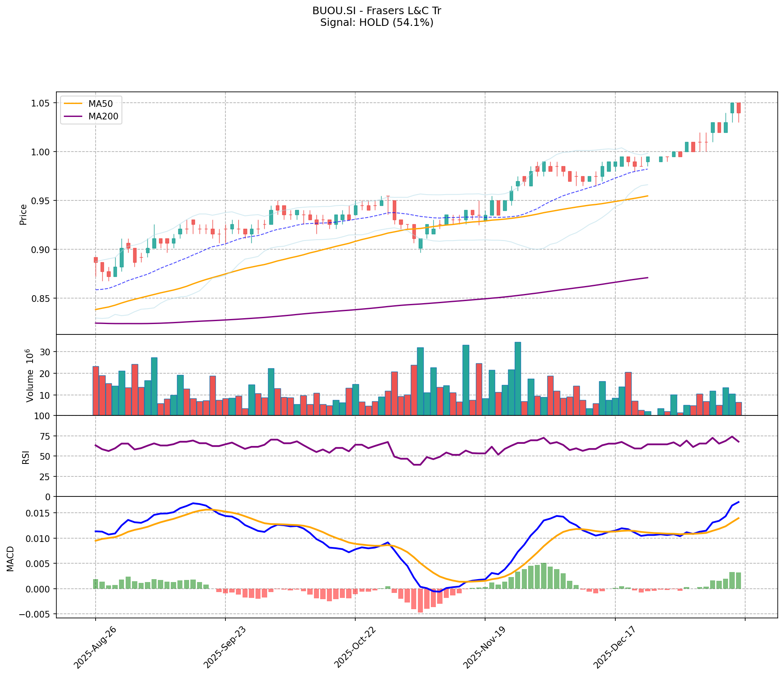This screenshot has height=676, width=784.
Task: Click the MACD axis label
Action: point(10,559)
